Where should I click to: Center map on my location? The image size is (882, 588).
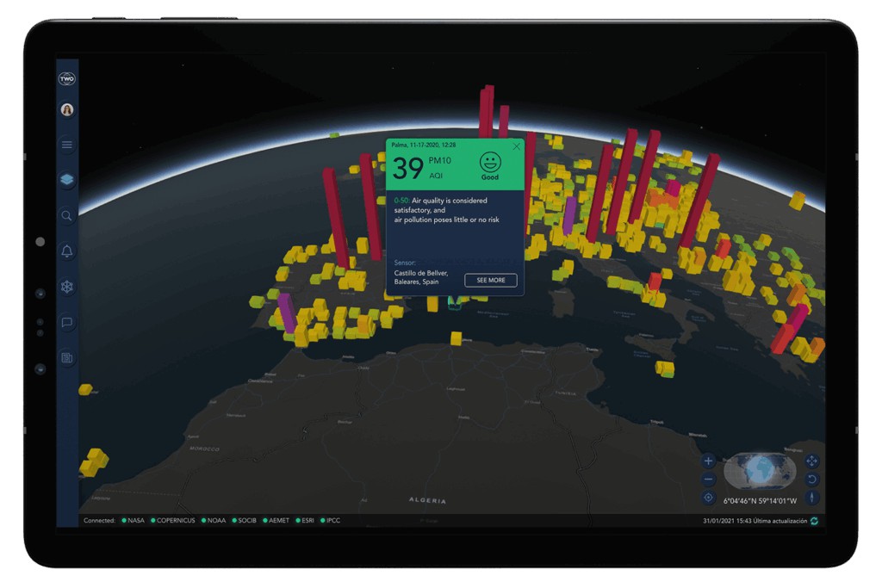point(708,498)
